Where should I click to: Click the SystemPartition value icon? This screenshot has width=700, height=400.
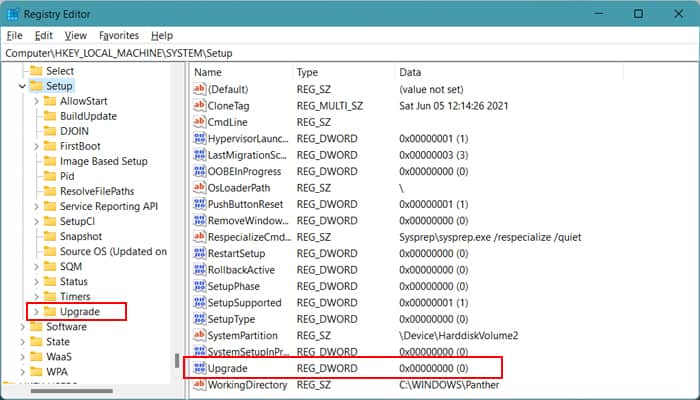tap(199, 335)
